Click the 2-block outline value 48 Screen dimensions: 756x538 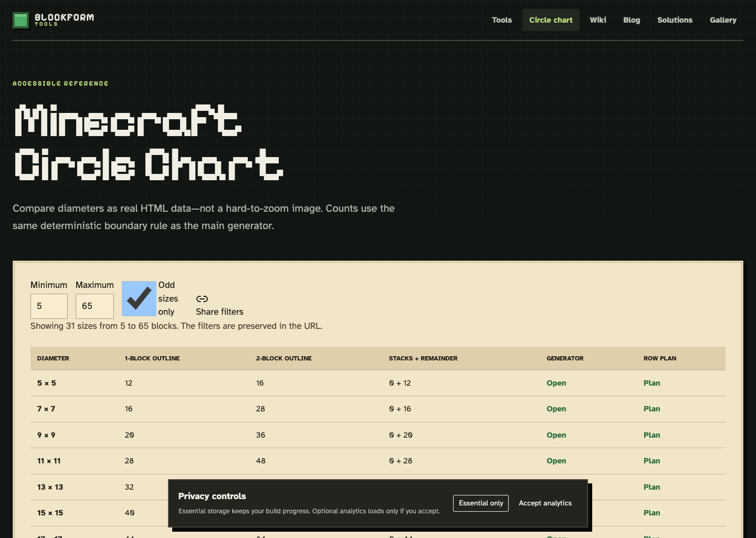261,461
